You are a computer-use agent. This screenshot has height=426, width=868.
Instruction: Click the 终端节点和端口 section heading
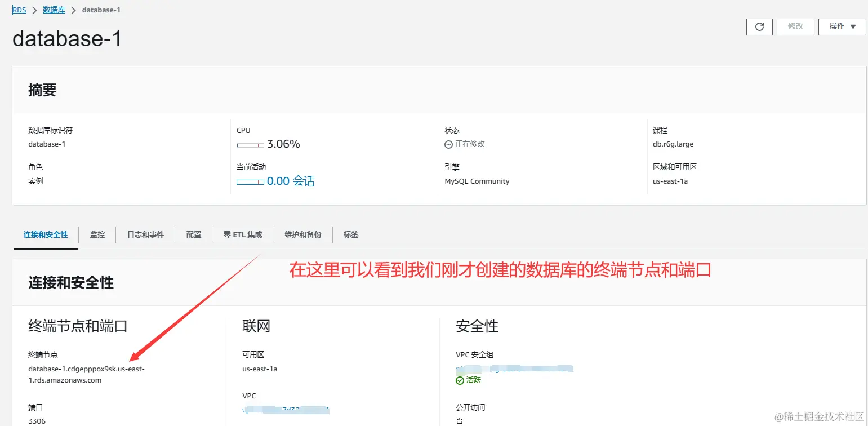click(x=78, y=326)
